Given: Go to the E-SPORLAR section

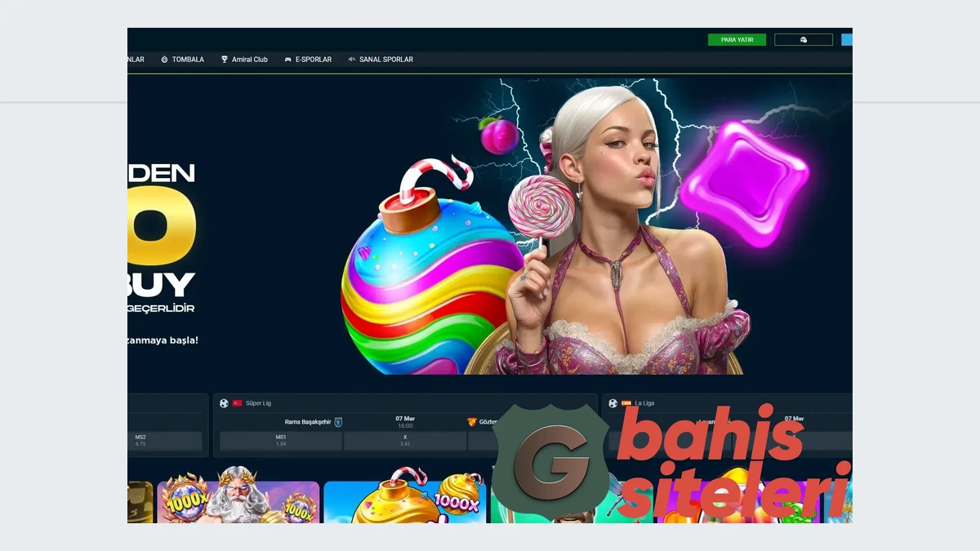Looking at the screenshot, I should 314,60.
